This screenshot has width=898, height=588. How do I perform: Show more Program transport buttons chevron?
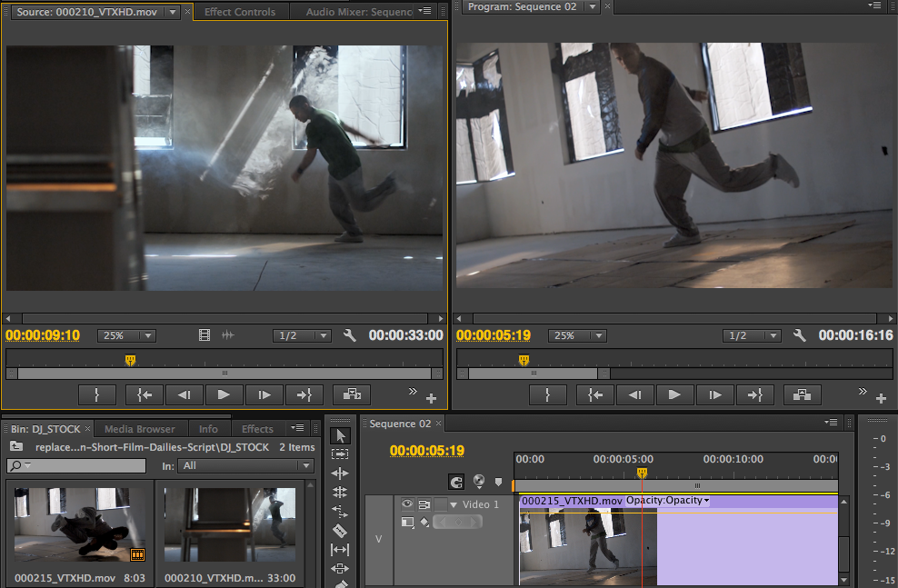[863, 391]
